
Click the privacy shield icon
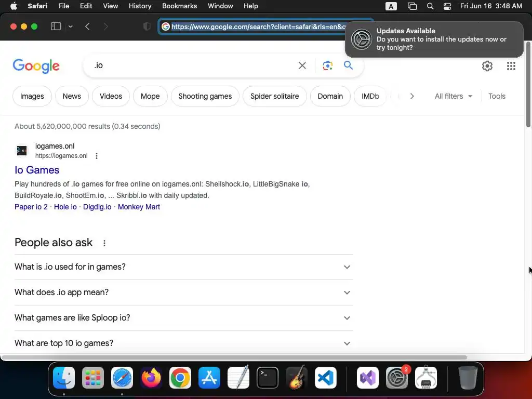147,26
